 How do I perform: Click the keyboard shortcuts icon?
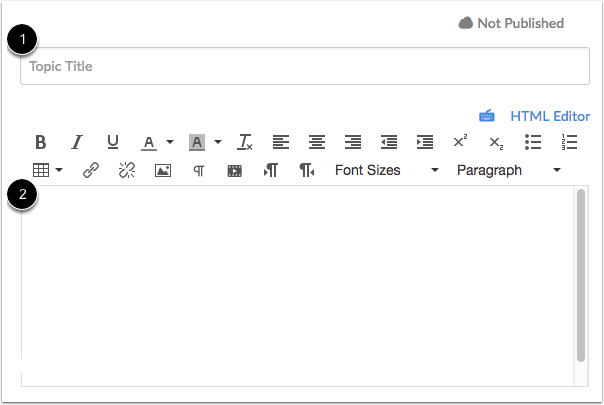(487, 116)
